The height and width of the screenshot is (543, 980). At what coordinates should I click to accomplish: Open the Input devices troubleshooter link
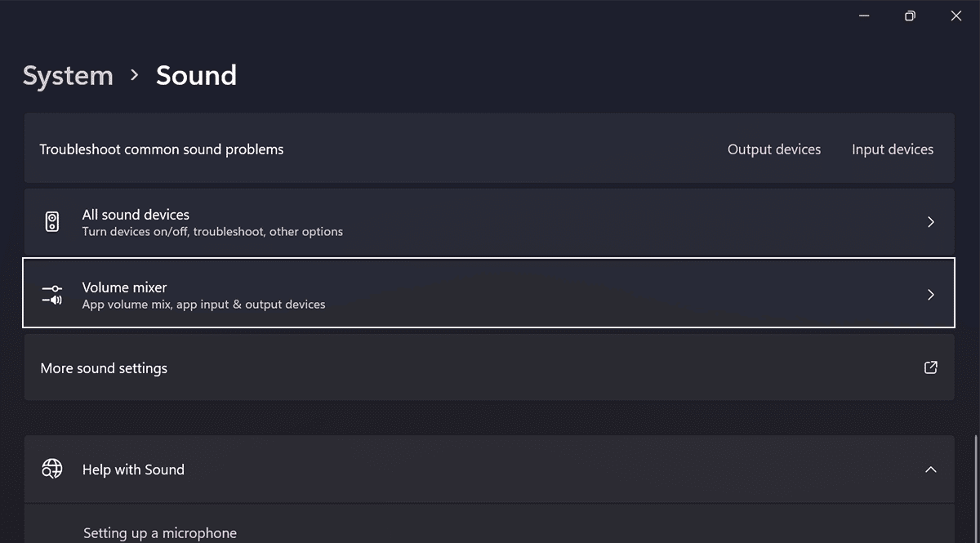click(x=892, y=149)
